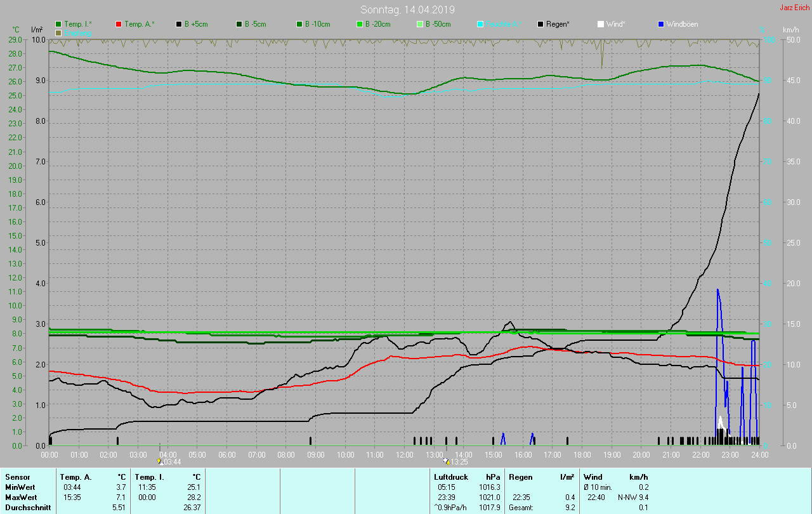Viewport: 812px width, 514px height.
Task: Click the 'Temp. A.*' legend label
Action: pyautogui.click(x=139, y=24)
